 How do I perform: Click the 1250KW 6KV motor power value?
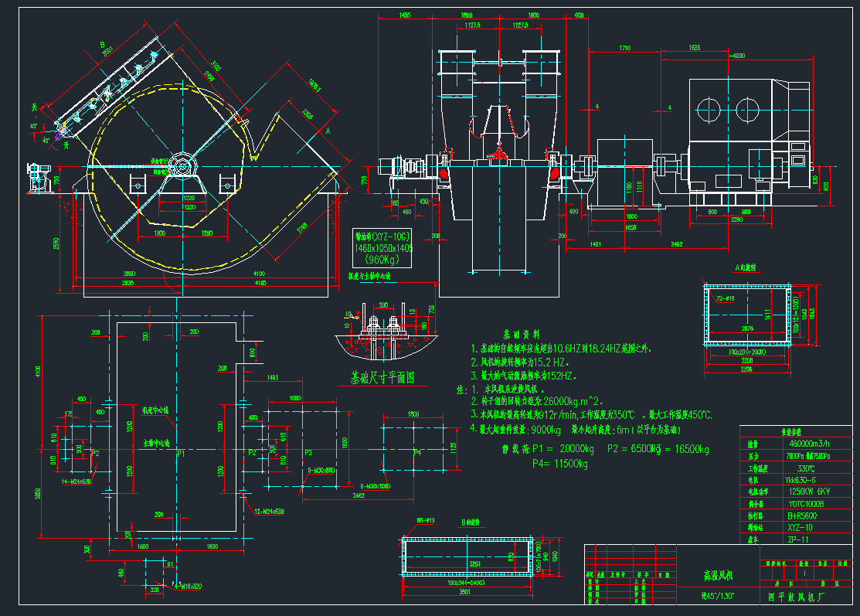[x=809, y=492]
